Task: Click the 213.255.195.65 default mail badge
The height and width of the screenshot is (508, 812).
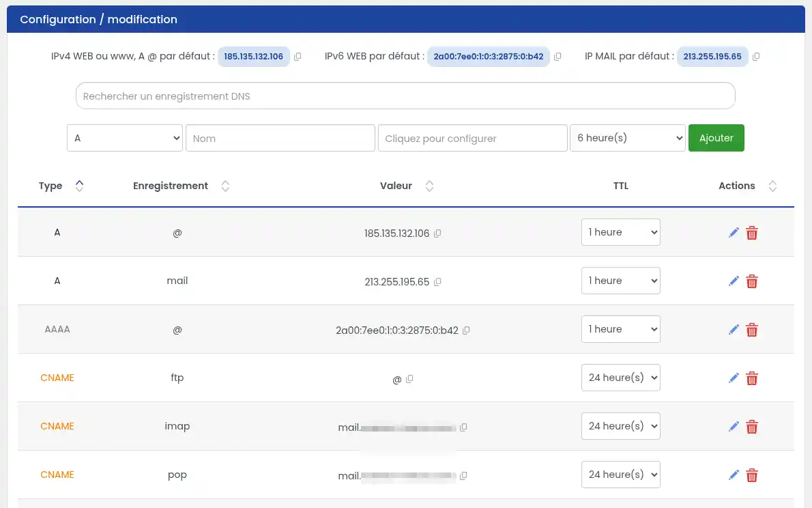Action: coord(712,57)
